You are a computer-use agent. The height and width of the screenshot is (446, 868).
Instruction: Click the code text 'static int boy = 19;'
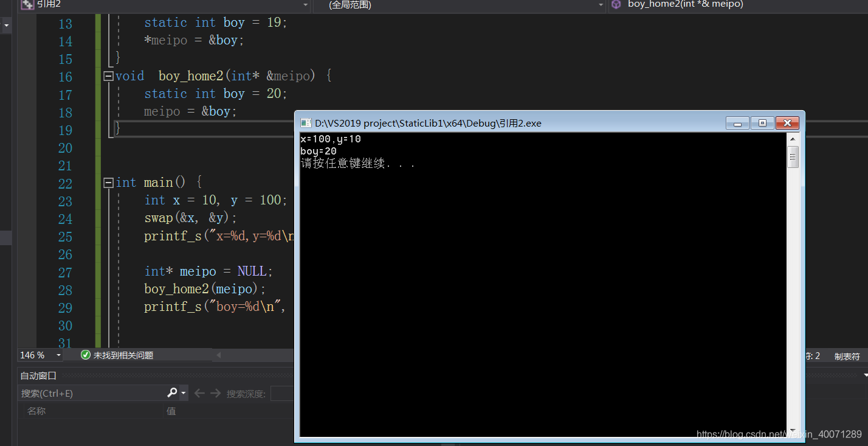(x=216, y=23)
